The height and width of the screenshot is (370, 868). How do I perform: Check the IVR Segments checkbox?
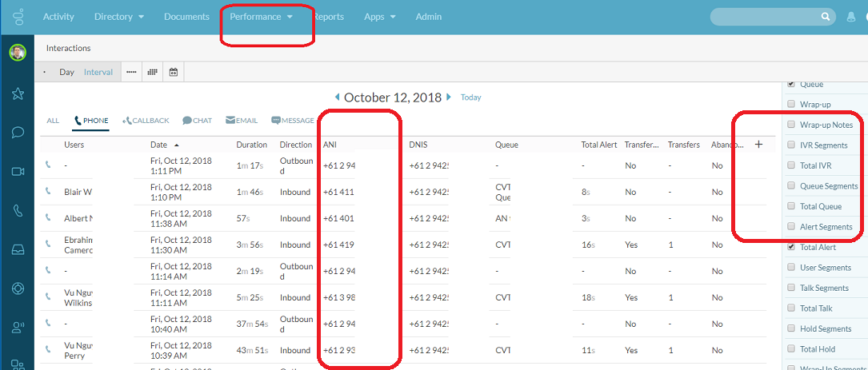point(791,145)
